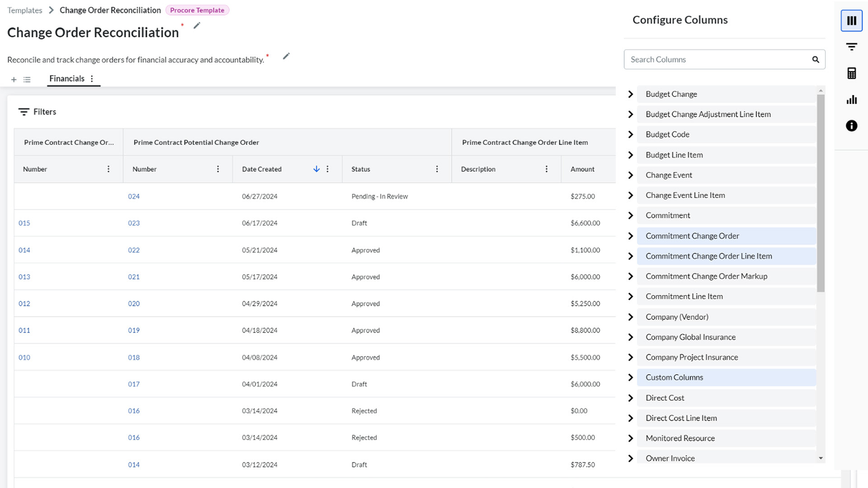Expand the Custom Columns section
The width and height of the screenshot is (868, 488).
(631, 377)
